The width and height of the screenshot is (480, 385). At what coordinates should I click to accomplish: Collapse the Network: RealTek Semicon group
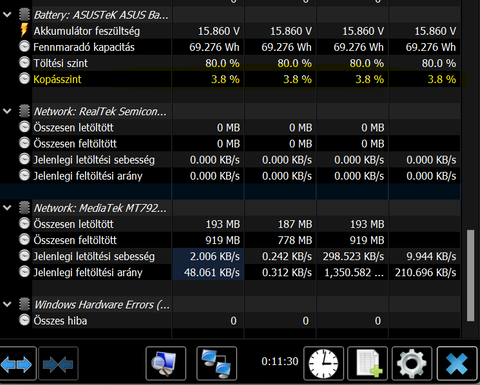pyautogui.click(x=7, y=111)
